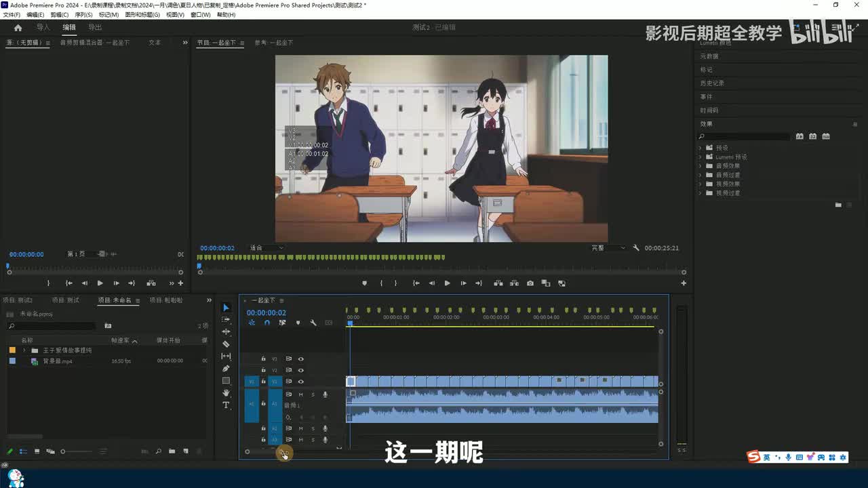This screenshot has height=488, width=868.
Task: Toggle project writable green pencil icon
Action: pyautogui.click(x=10, y=451)
